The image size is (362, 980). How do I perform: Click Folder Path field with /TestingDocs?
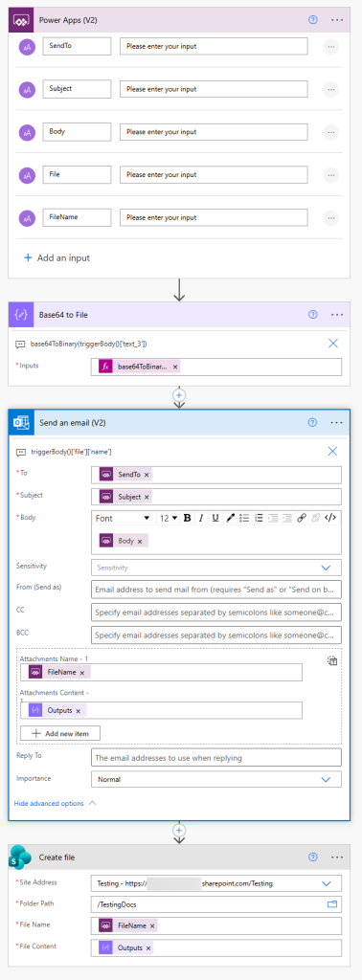[216, 903]
